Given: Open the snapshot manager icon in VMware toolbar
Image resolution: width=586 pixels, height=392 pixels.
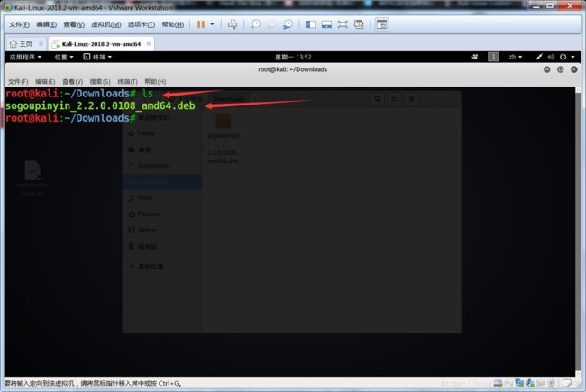Looking at the screenshot, I should click(288, 24).
